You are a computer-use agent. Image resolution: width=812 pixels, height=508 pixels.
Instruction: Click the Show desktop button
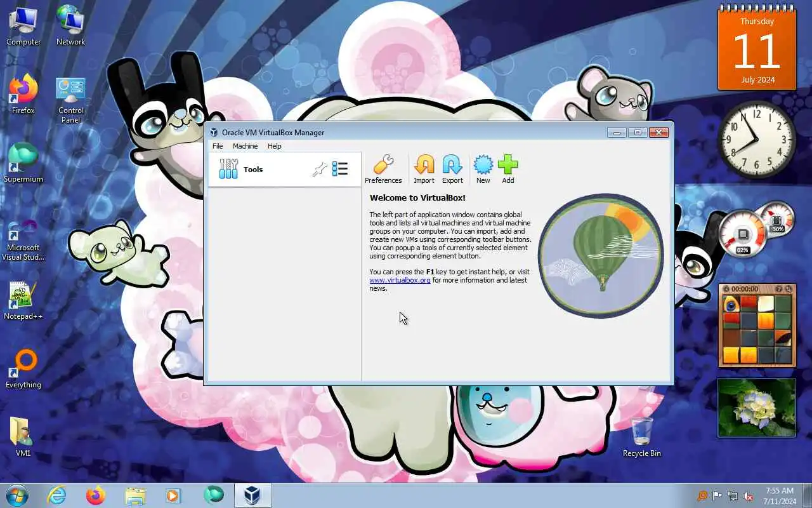807,495
